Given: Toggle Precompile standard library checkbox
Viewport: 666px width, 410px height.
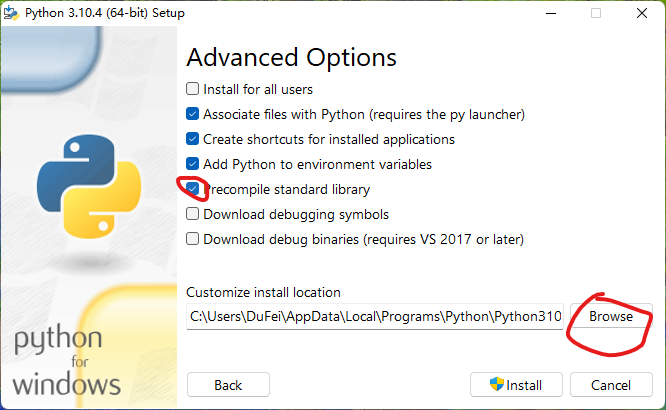Looking at the screenshot, I should click(192, 189).
